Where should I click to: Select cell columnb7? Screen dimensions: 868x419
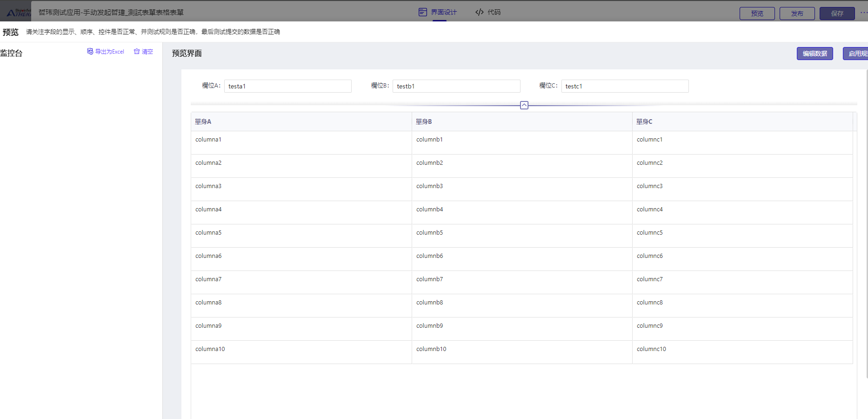(522, 282)
